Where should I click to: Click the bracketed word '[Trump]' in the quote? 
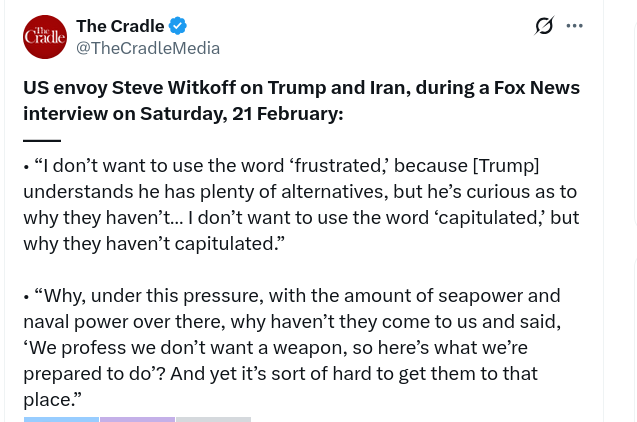pos(505,165)
